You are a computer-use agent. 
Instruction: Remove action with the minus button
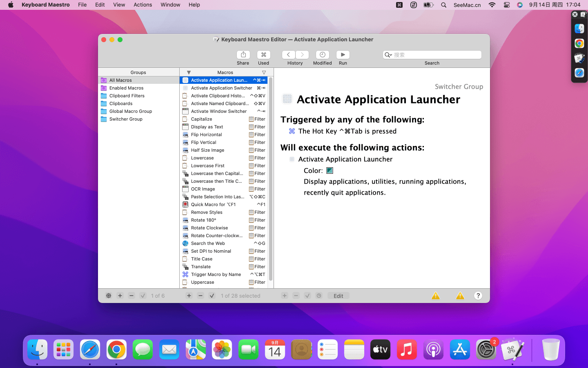(x=296, y=296)
